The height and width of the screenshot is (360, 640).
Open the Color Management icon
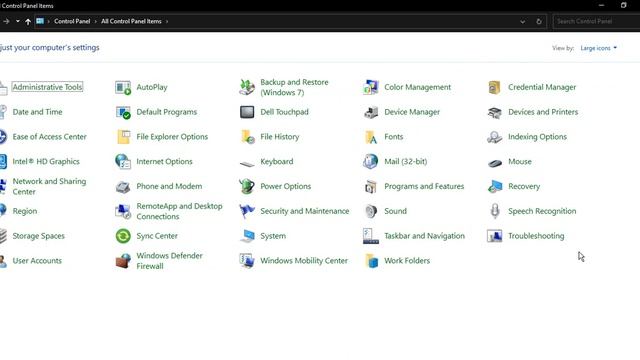(x=371, y=87)
